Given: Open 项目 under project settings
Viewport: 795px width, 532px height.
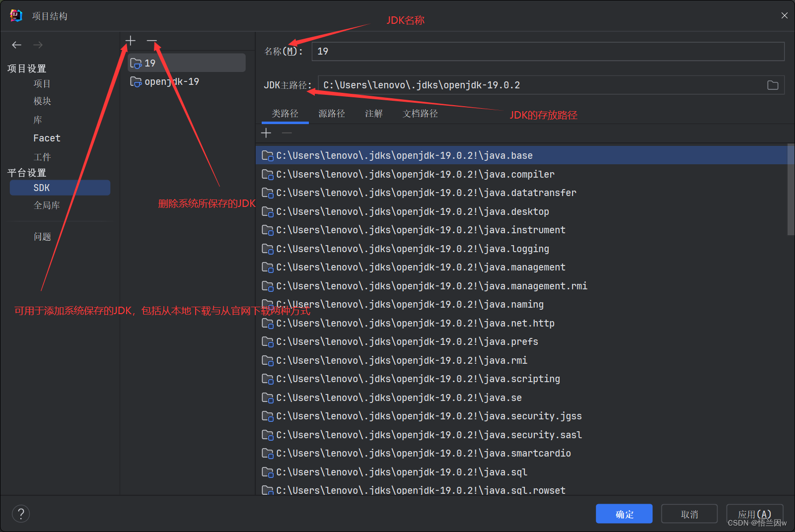Looking at the screenshot, I should (42, 84).
